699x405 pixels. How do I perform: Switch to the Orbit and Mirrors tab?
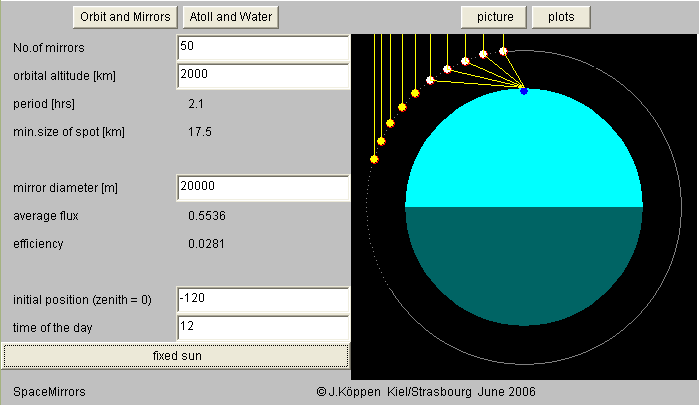[125, 17]
